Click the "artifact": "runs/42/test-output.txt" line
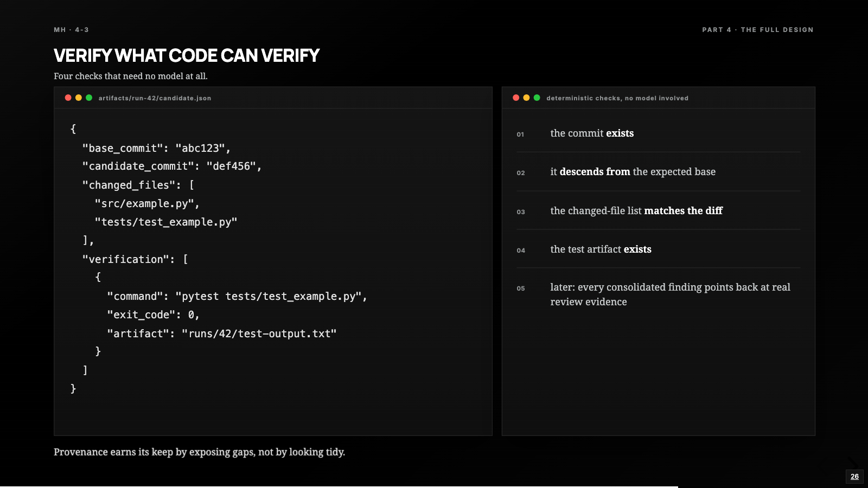 click(x=222, y=333)
